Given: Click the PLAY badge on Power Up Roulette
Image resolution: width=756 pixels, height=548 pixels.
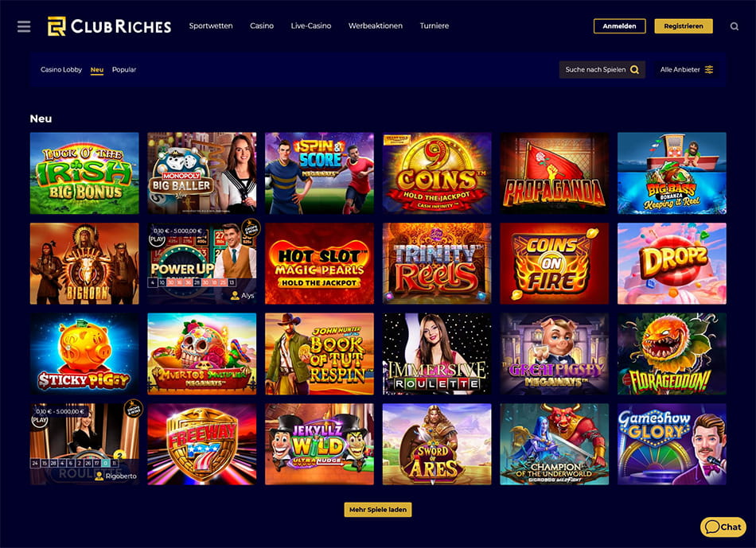Looking at the screenshot, I should pyautogui.click(x=158, y=239).
